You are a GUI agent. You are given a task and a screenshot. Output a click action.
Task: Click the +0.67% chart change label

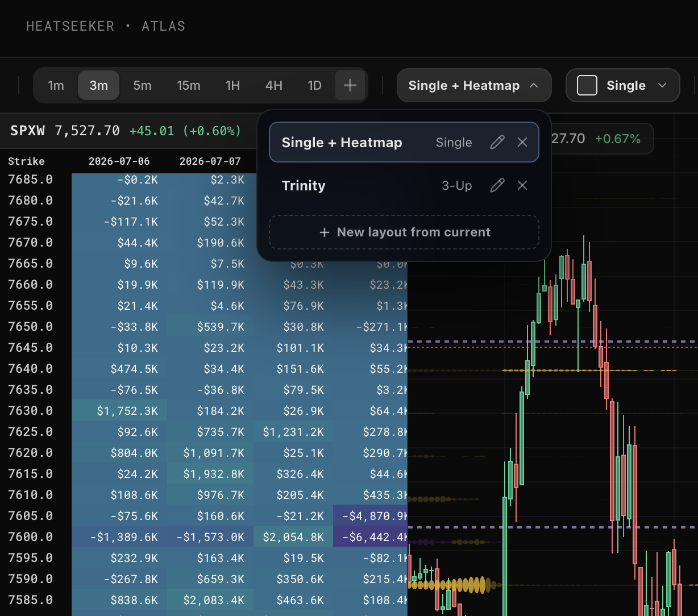pyautogui.click(x=618, y=139)
